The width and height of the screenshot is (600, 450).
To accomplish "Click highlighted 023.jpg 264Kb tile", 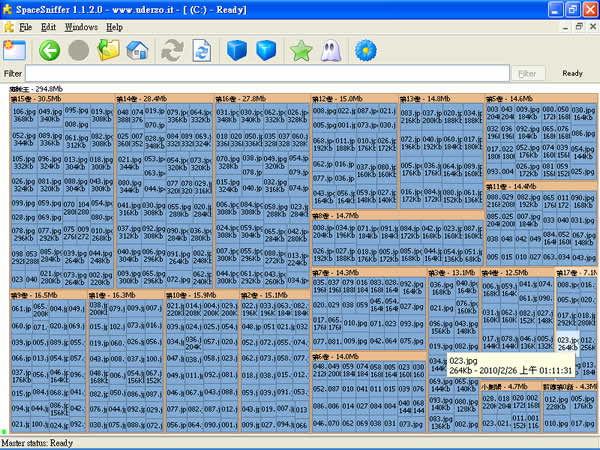I will click(x=567, y=343).
